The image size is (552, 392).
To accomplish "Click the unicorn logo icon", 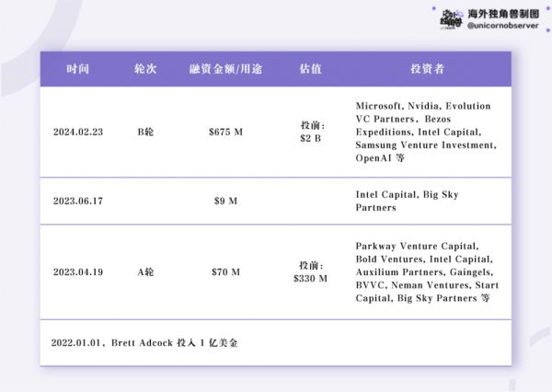I will coord(452,18).
